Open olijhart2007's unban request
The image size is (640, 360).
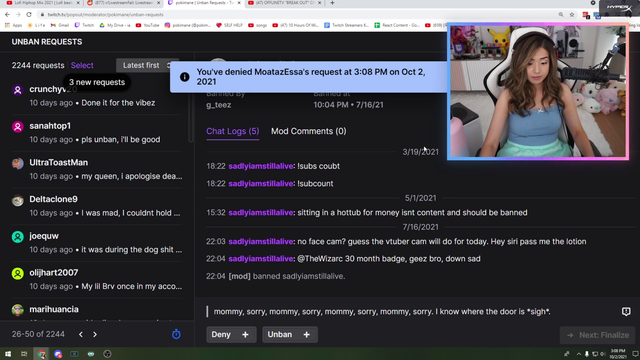[x=97, y=280]
